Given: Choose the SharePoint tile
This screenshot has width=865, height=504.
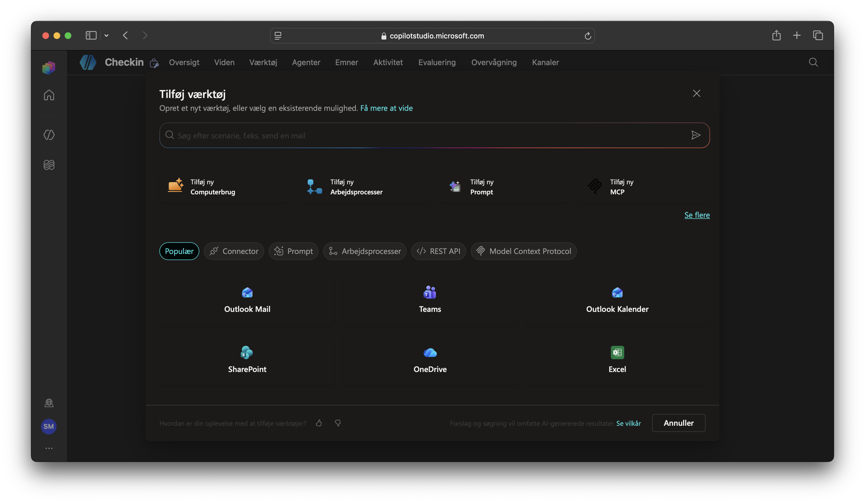Looking at the screenshot, I should [247, 360].
